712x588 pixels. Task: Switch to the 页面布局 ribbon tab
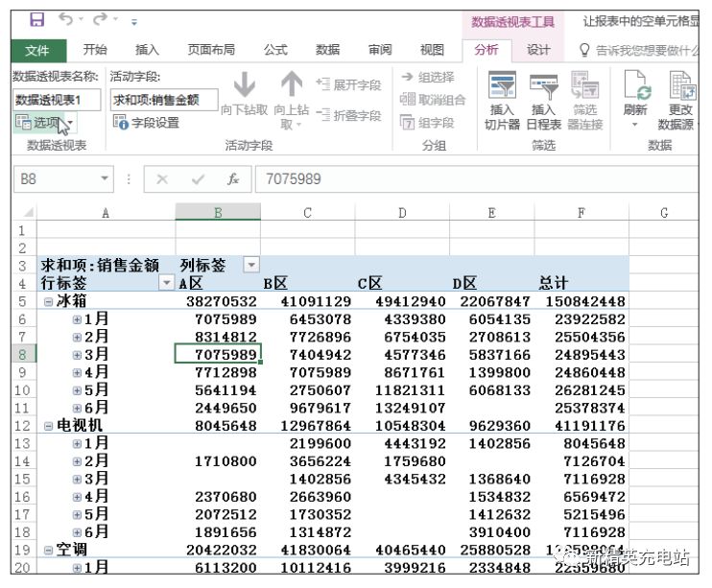coord(211,50)
